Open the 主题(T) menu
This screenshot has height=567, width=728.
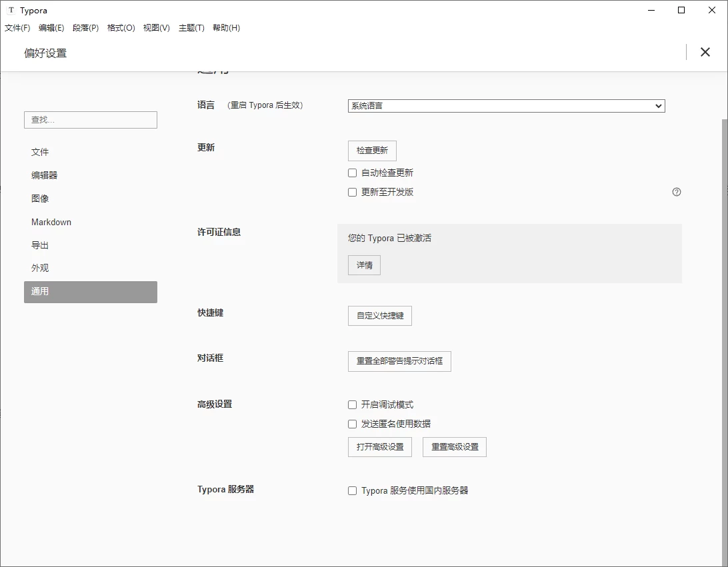(191, 28)
